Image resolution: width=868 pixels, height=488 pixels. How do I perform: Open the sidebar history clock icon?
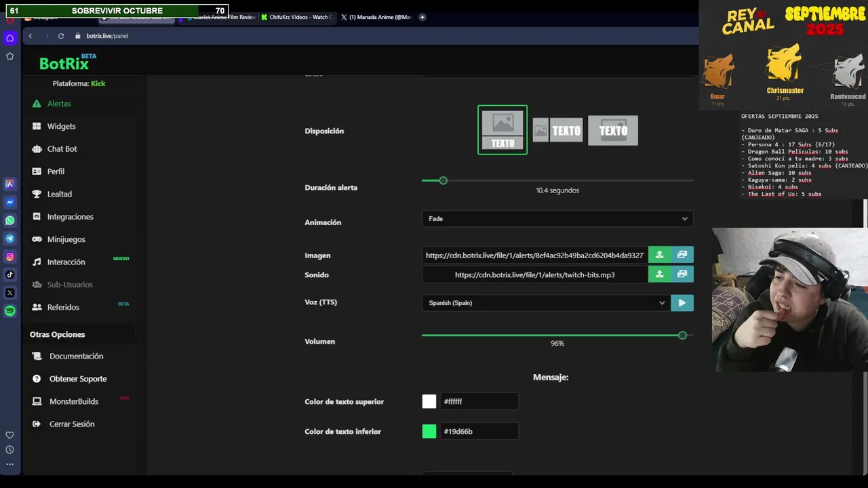9,450
